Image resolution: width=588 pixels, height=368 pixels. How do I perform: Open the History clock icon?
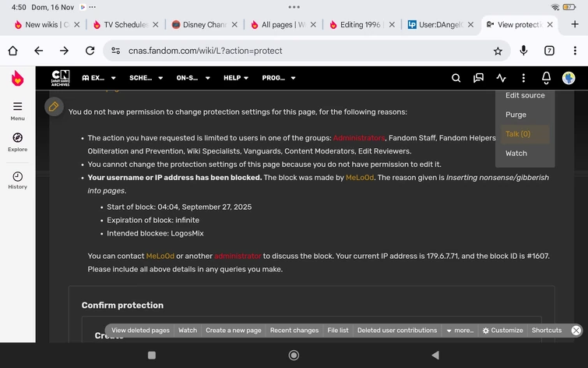click(18, 180)
